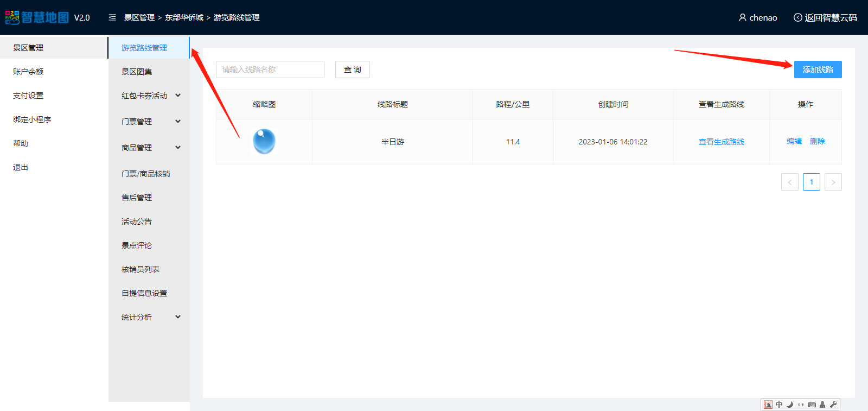Viewport: 868px width, 411px height.
Task: Click the user avatar icon next to chenao
Action: [742, 17]
